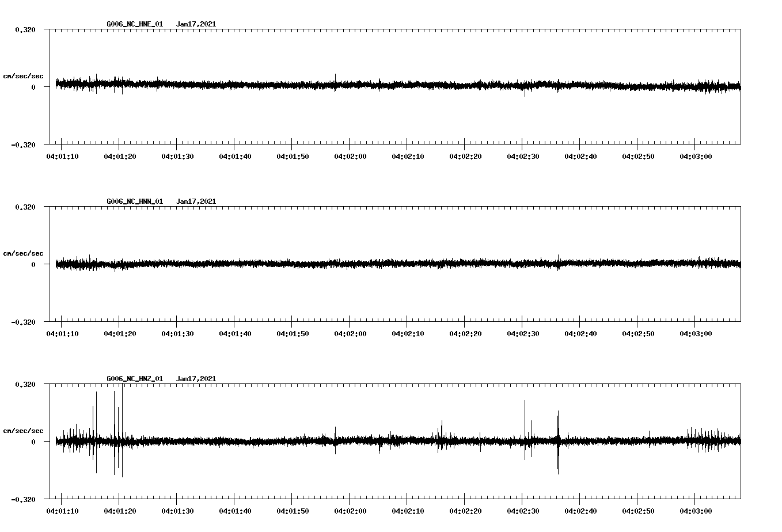Select the G006_NC_HNN_01 channel title
Screen dimensions: 782x532
(x=134, y=202)
